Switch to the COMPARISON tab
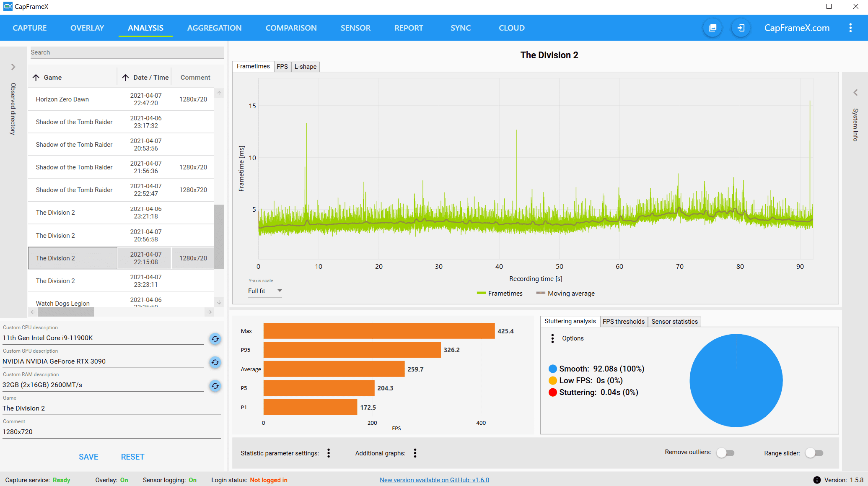The image size is (868, 486). [x=291, y=28]
